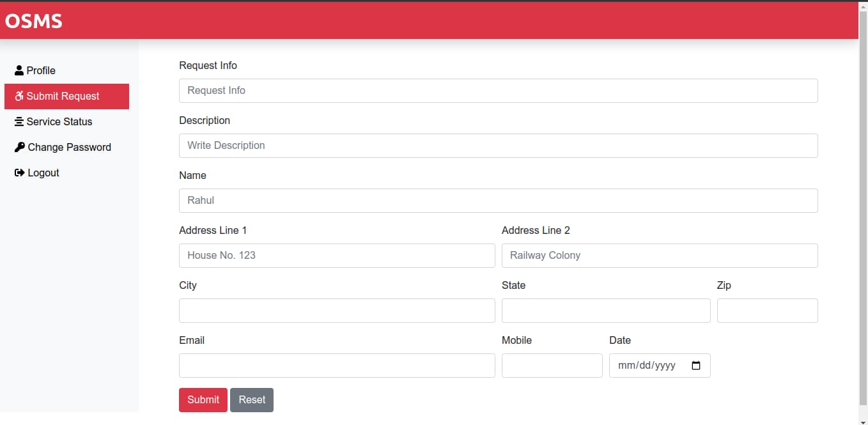868x425 pixels.
Task: Click the Zip input field
Action: coord(767,310)
